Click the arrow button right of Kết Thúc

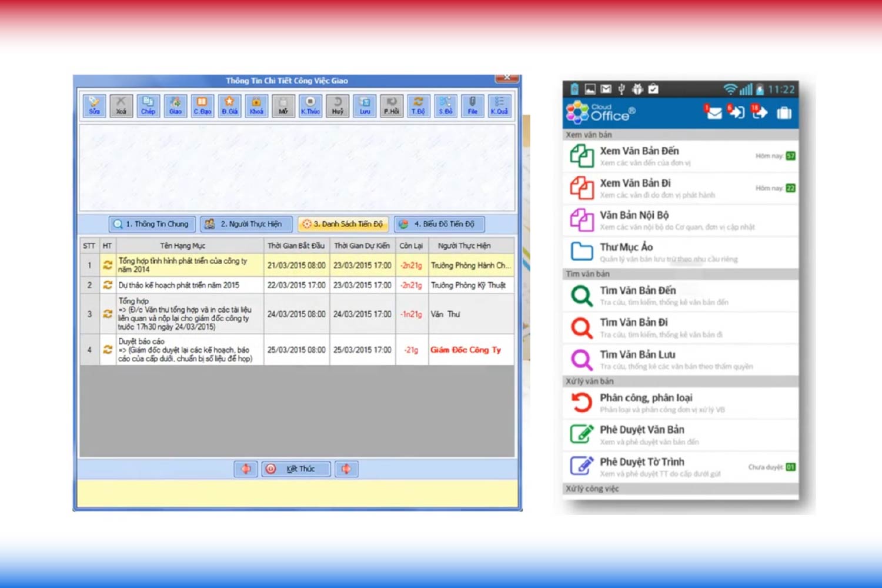click(x=346, y=469)
